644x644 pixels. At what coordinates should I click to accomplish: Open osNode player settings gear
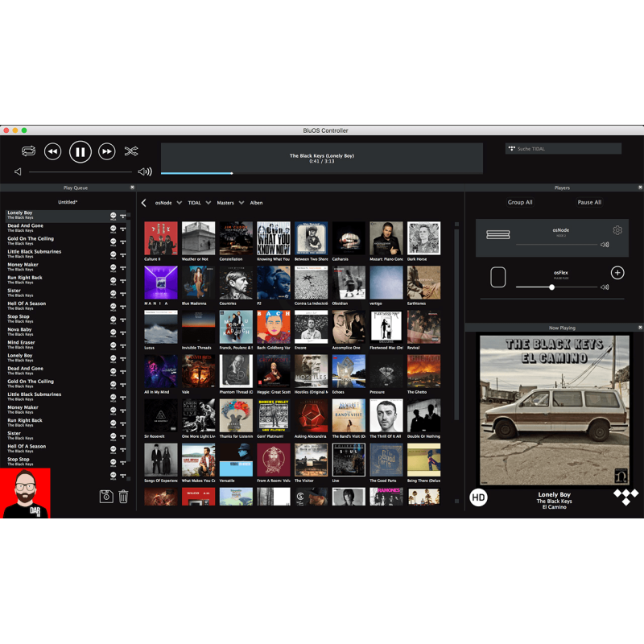[617, 230]
